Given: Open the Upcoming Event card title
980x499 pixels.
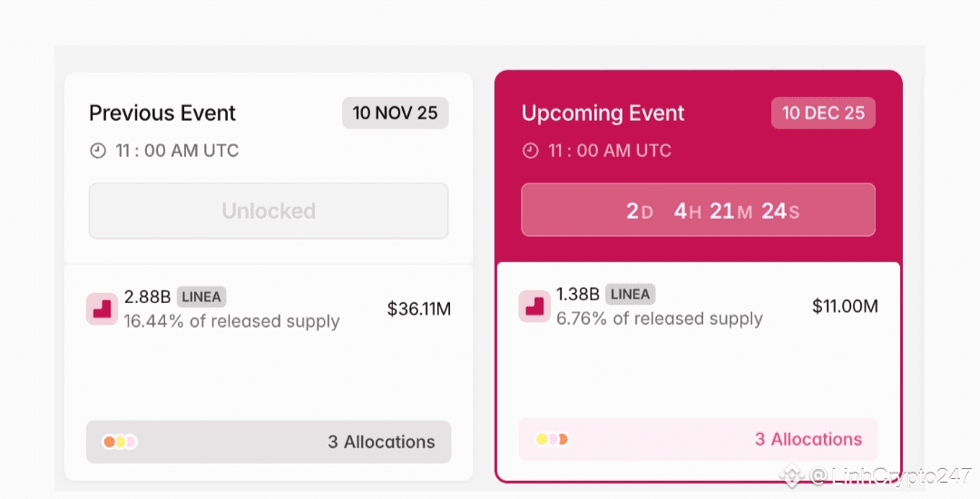Looking at the screenshot, I should point(603,113).
